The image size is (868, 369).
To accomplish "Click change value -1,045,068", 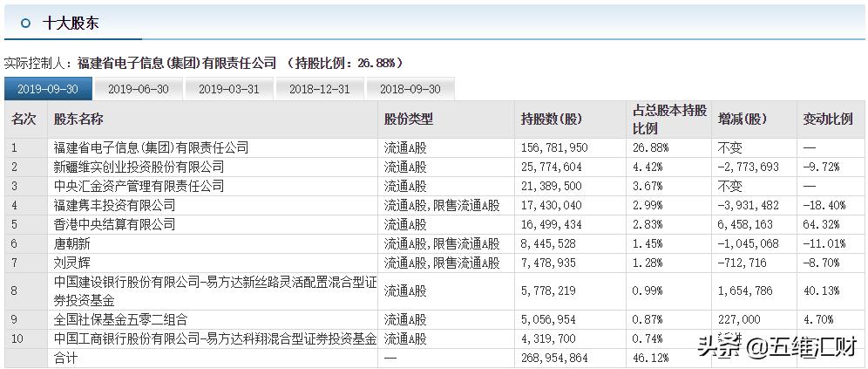I will pyautogui.click(x=748, y=243).
